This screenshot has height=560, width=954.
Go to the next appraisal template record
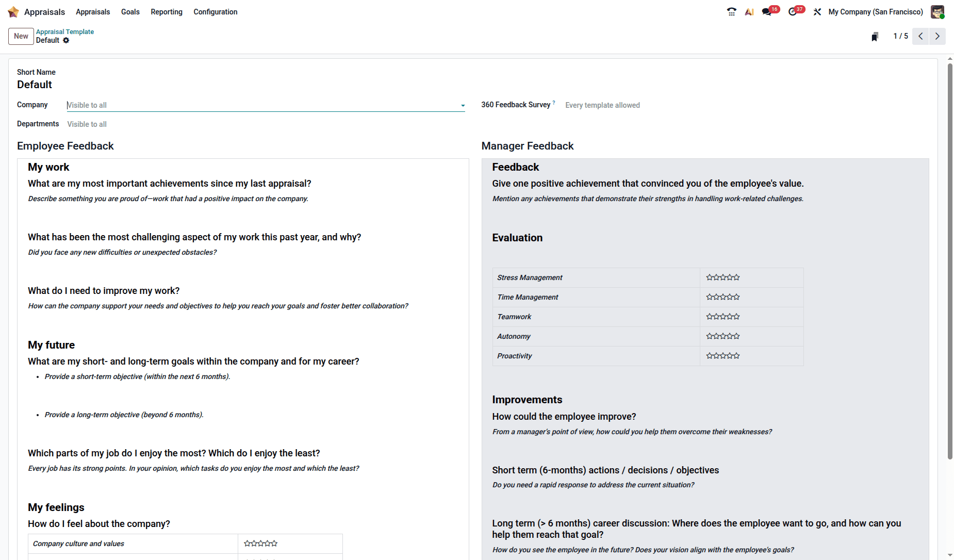[937, 36]
